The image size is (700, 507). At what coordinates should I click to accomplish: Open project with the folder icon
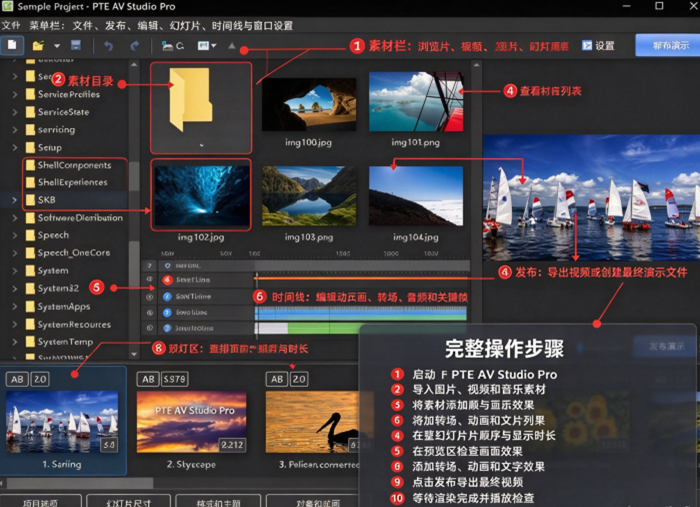click(38, 46)
